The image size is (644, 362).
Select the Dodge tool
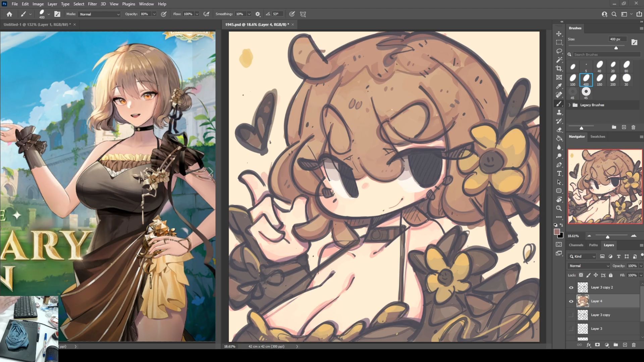559,156
